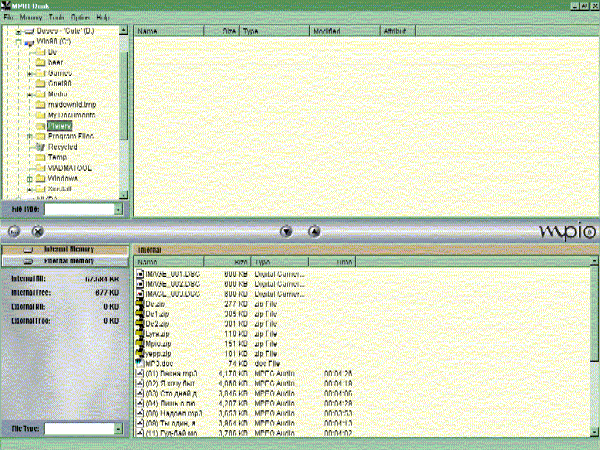Click the 00:04:06 track duration cell

(338, 393)
